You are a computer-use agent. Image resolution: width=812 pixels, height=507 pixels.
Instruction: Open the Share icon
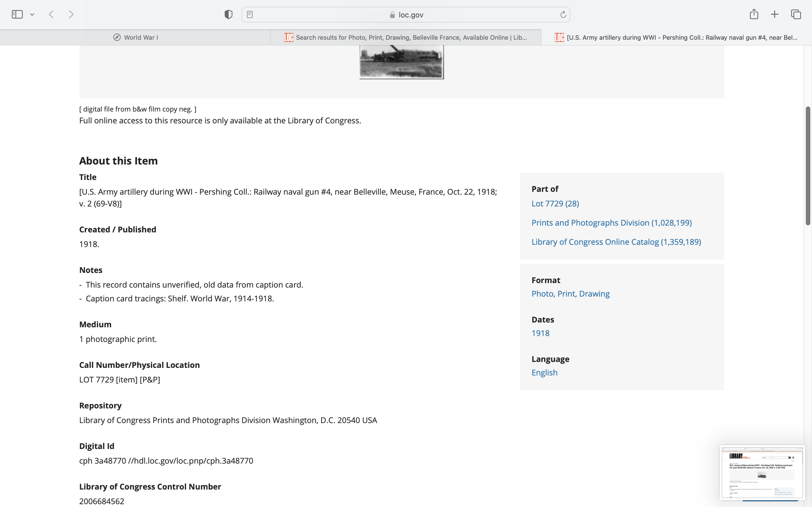[754, 14]
